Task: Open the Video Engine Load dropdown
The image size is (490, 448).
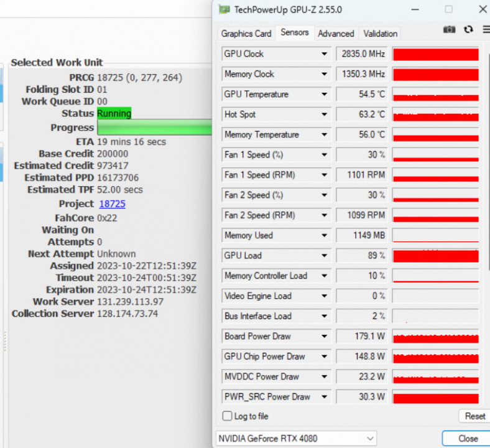Action: coord(325,296)
